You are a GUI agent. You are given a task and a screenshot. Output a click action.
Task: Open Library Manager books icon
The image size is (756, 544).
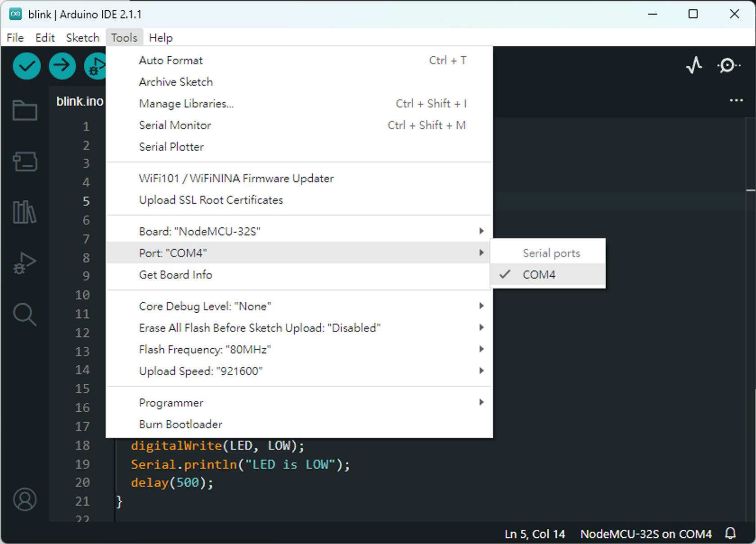[25, 212]
